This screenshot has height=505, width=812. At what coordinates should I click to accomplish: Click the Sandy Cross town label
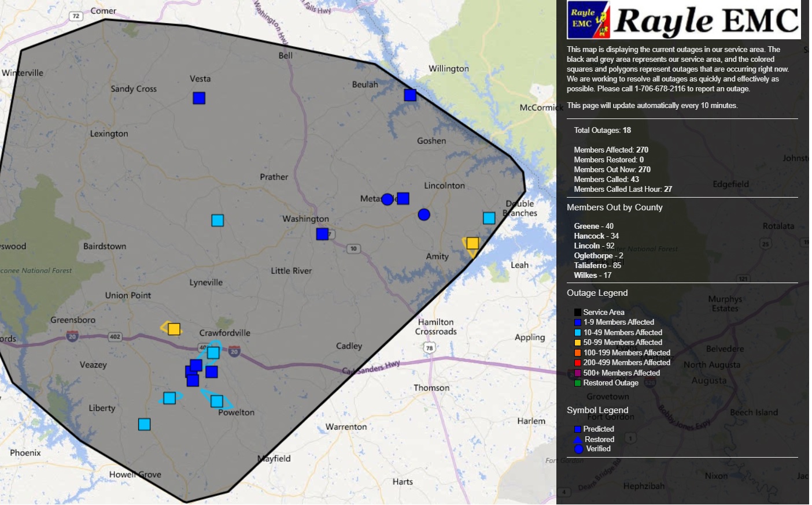(x=134, y=89)
